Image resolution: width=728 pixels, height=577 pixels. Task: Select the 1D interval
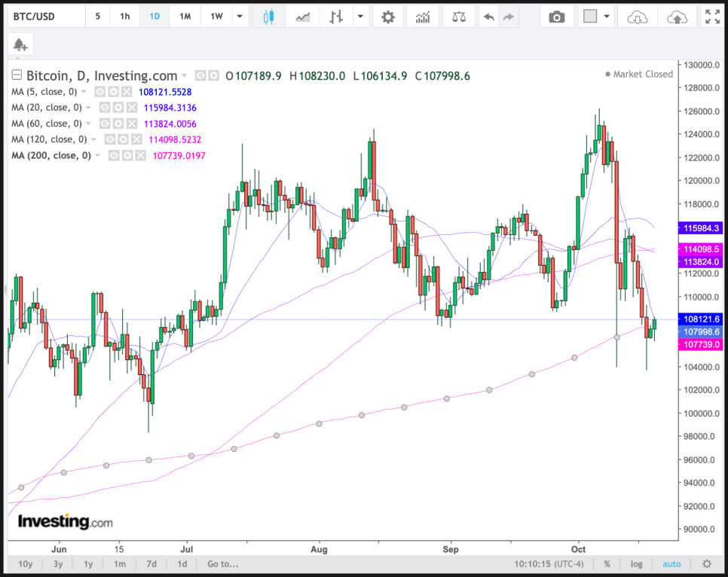(154, 17)
